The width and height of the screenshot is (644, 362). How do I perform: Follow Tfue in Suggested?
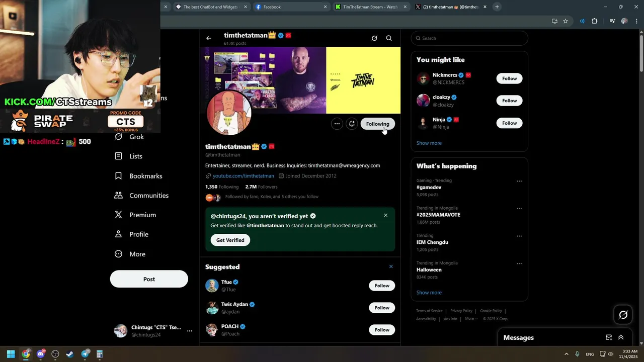pos(382,286)
